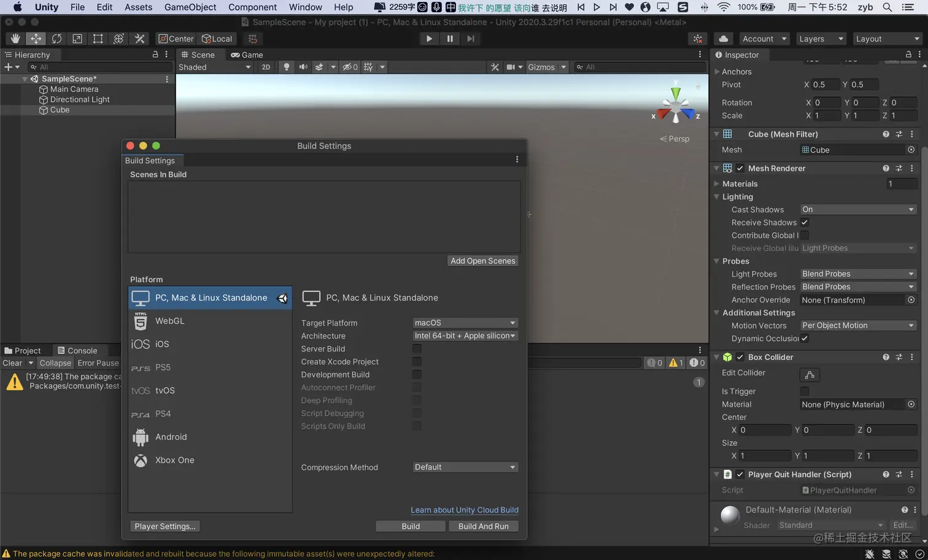Image resolution: width=928 pixels, height=560 pixels.
Task: Toggle Receive Shadows checkbox
Action: tap(805, 222)
